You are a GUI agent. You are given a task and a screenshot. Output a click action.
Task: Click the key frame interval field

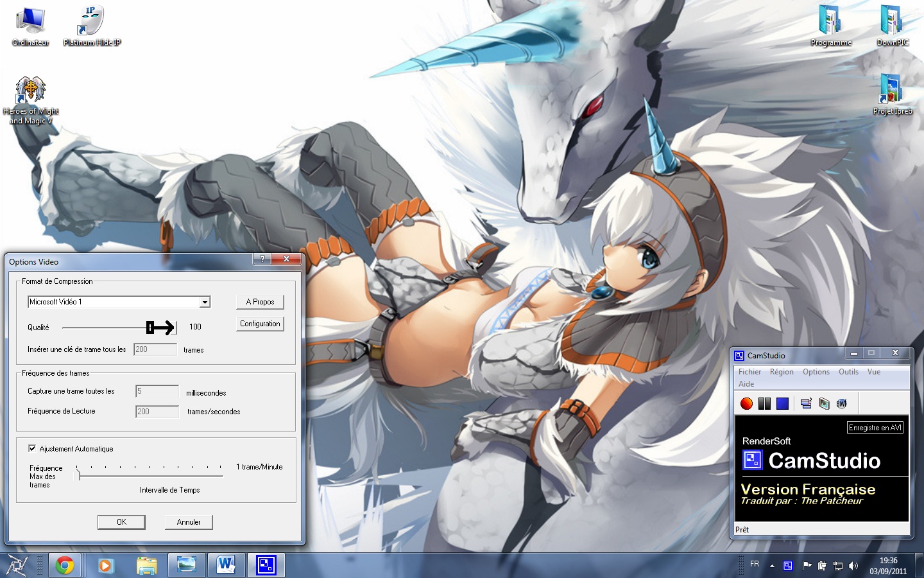click(155, 349)
